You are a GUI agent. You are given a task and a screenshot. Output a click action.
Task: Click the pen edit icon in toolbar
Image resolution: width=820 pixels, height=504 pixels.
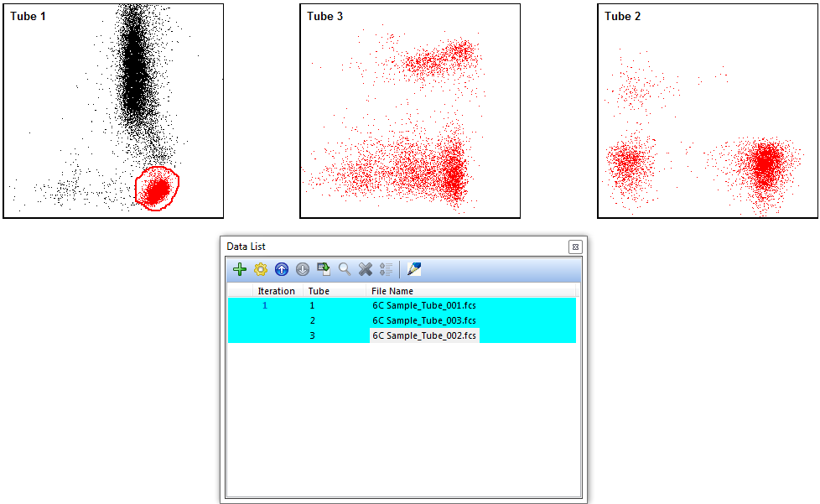pyautogui.click(x=414, y=269)
